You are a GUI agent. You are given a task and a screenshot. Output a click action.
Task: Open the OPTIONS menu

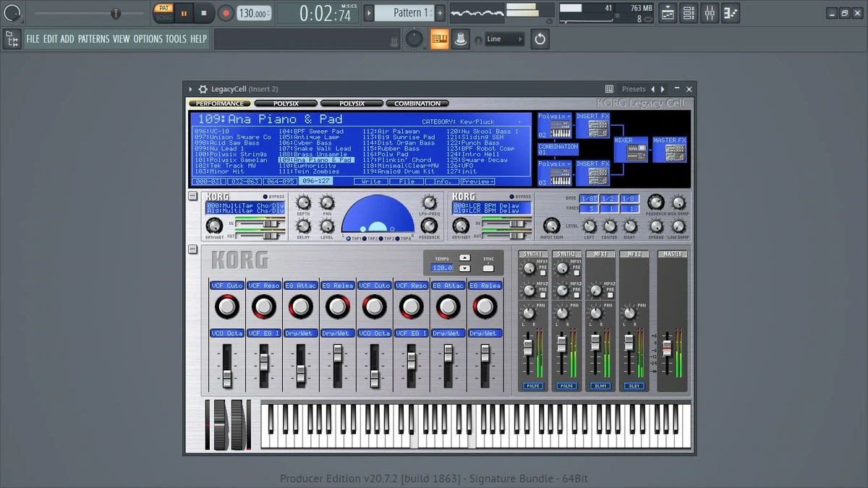tap(148, 39)
